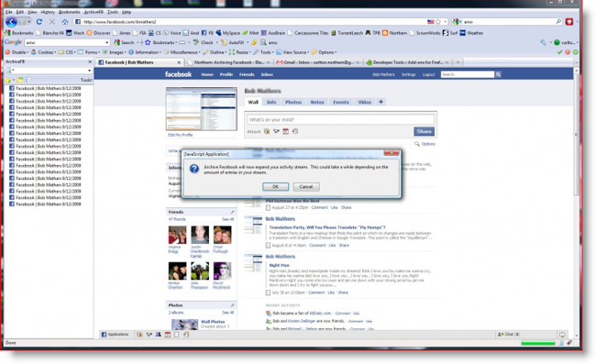
Task: Open the TorrentLeech bookmark
Action: (347, 33)
